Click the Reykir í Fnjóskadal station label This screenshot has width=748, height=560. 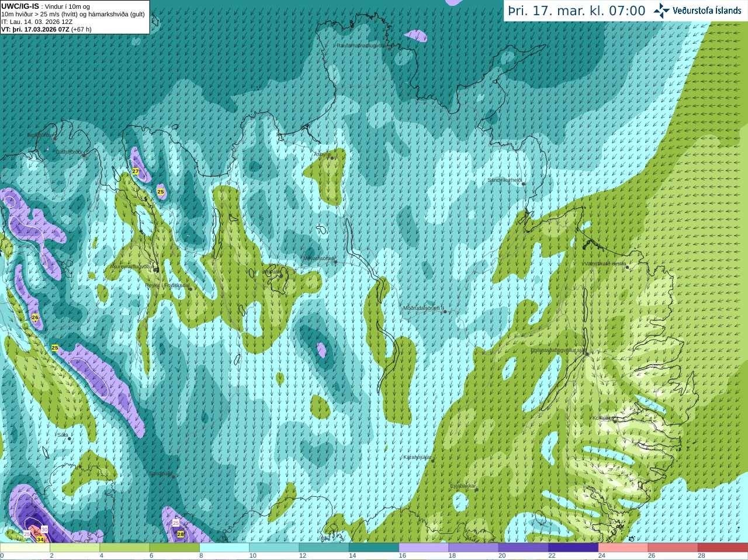167,285
